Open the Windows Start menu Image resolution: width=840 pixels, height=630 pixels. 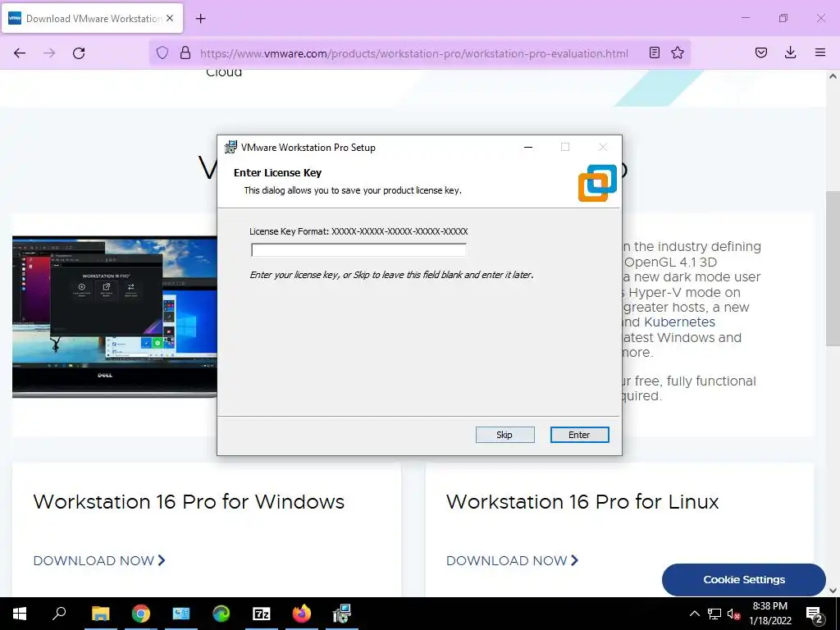tap(20, 614)
